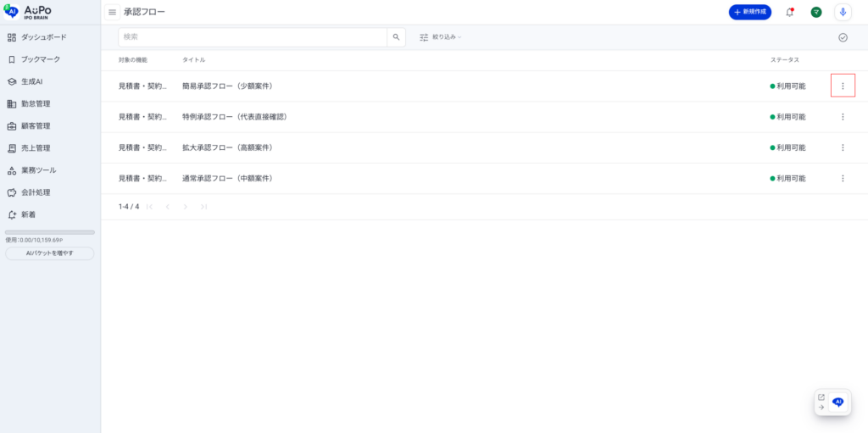Open ダッシュボード in the sidebar
The width and height of the screenshot is (868, 433).
pos(43,37)
